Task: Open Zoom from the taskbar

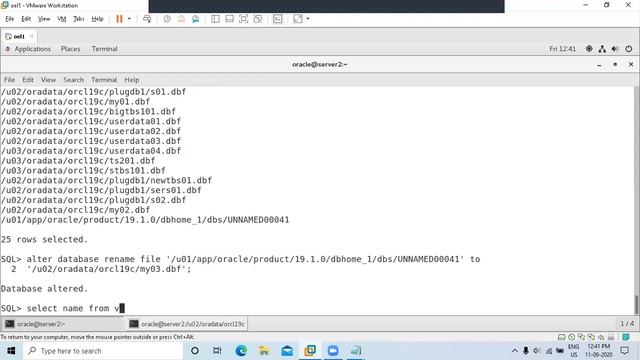Action: tap(333, 351)
